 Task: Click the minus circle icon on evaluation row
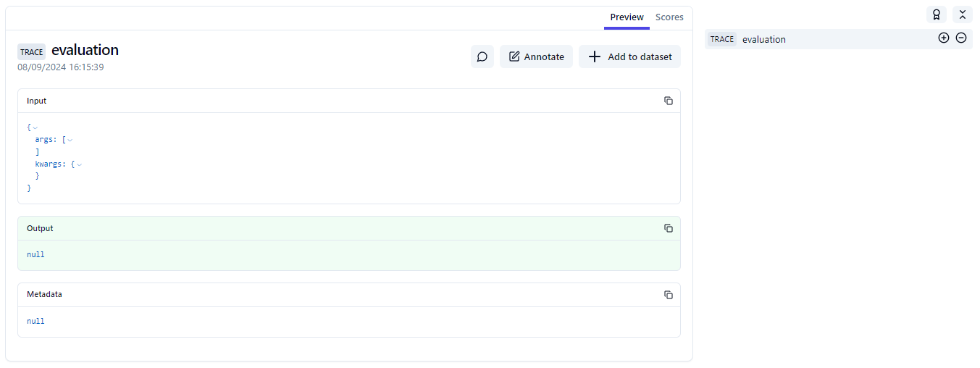(960, 38)
